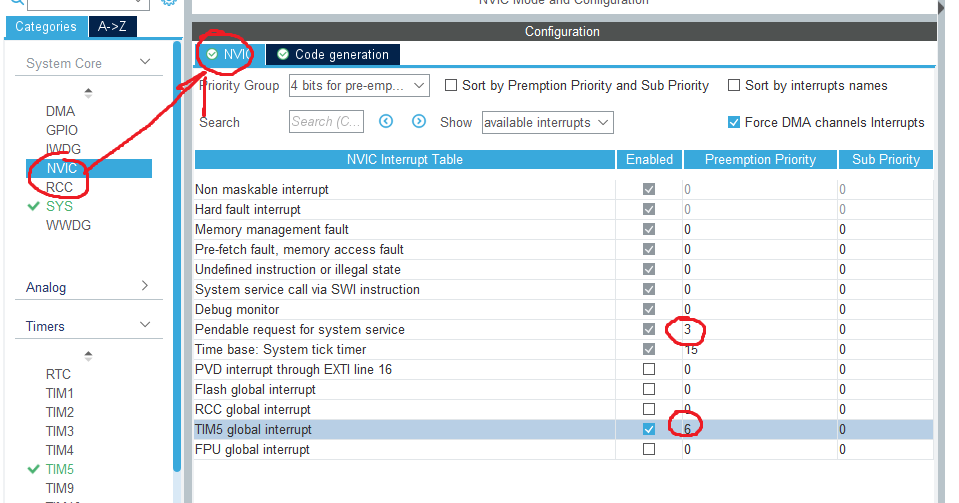Go to previous search result arrow

pyautogui.click(x=386, y=122)
